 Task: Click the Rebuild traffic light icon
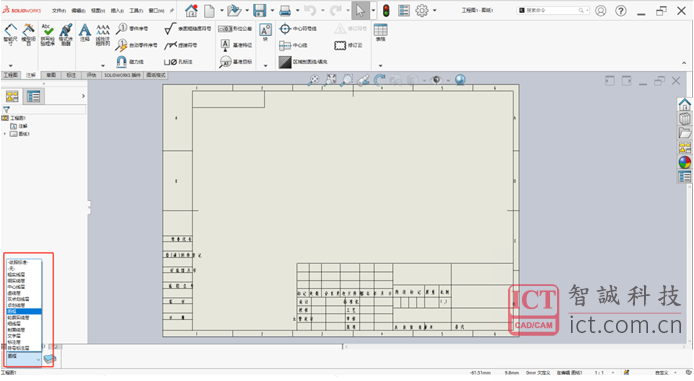[x=386, y=10]
